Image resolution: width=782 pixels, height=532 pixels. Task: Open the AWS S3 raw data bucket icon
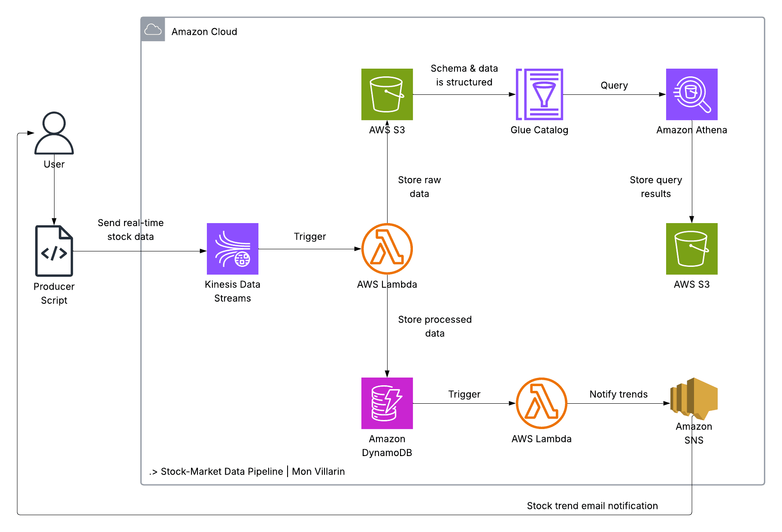[386, 94]
